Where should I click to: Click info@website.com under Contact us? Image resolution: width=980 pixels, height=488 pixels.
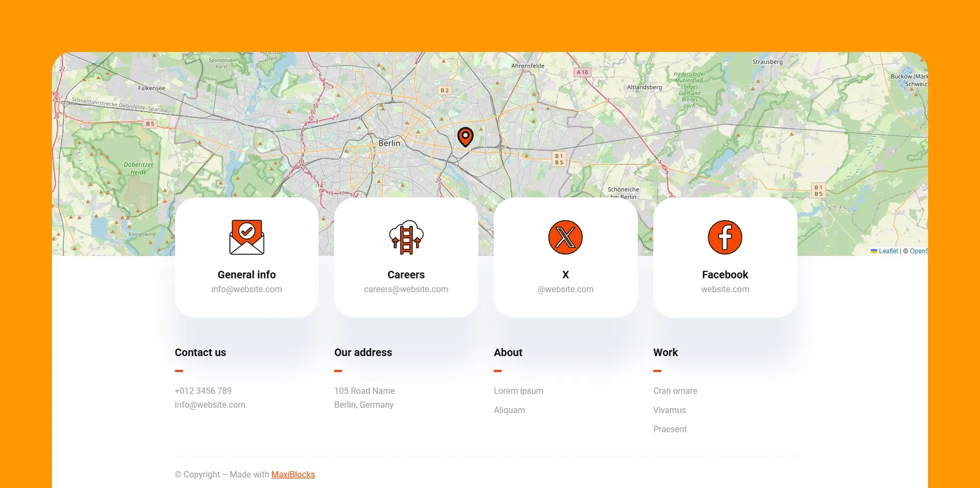tap(210, 405)
